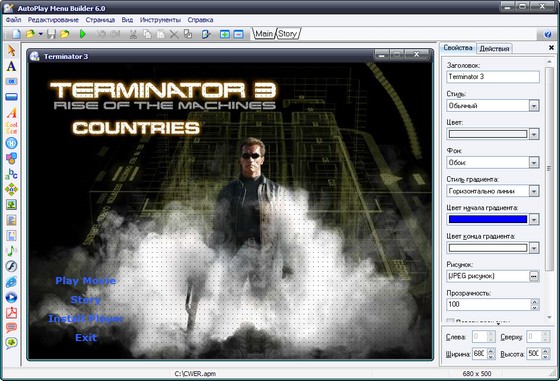Screen dimensions: 560x381
Task: Select the arrow pointer tool
Action: click(x=11, y=50)
